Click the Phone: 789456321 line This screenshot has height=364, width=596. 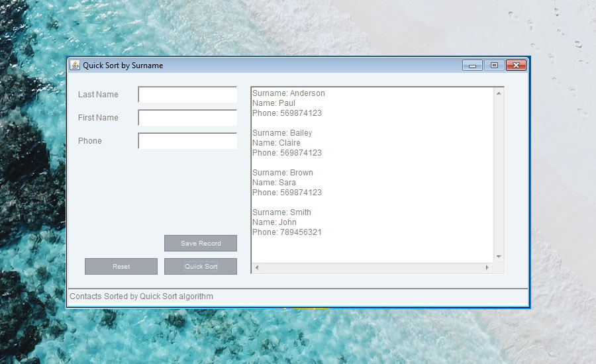[x=287, y=232]
